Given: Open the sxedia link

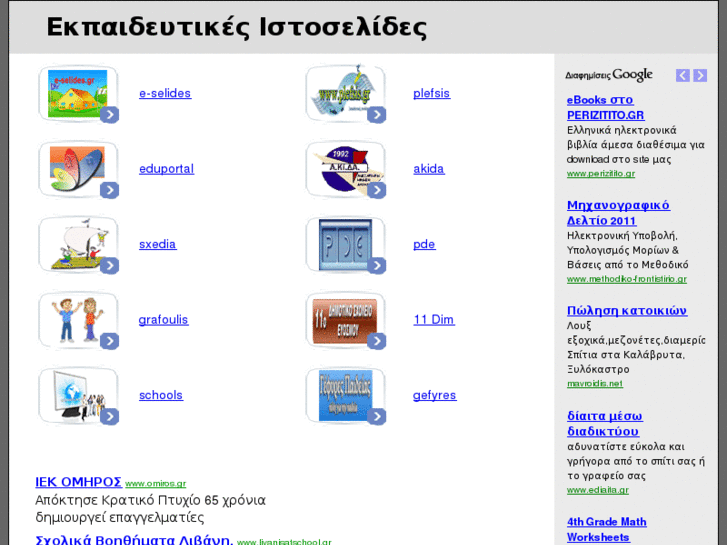Looking at the screenshot, I should [158, 244].
